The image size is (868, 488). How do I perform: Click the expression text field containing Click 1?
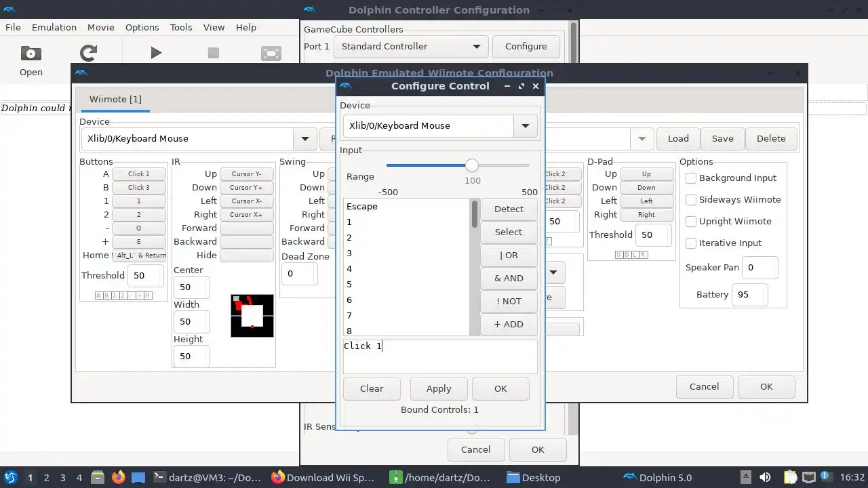(x=440, y=357)
